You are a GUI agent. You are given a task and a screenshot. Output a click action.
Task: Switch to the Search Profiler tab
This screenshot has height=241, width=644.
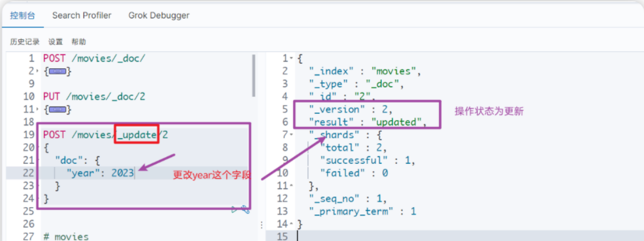tap(81, 16)
